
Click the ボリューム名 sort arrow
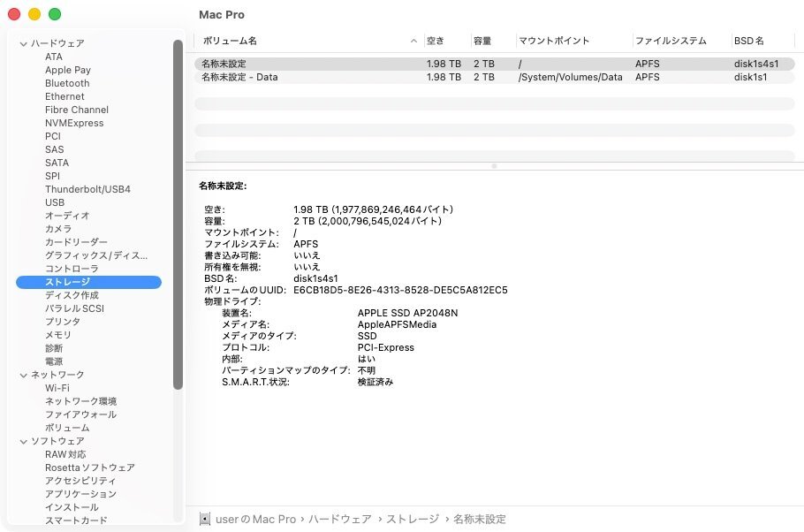click(413, 41)
